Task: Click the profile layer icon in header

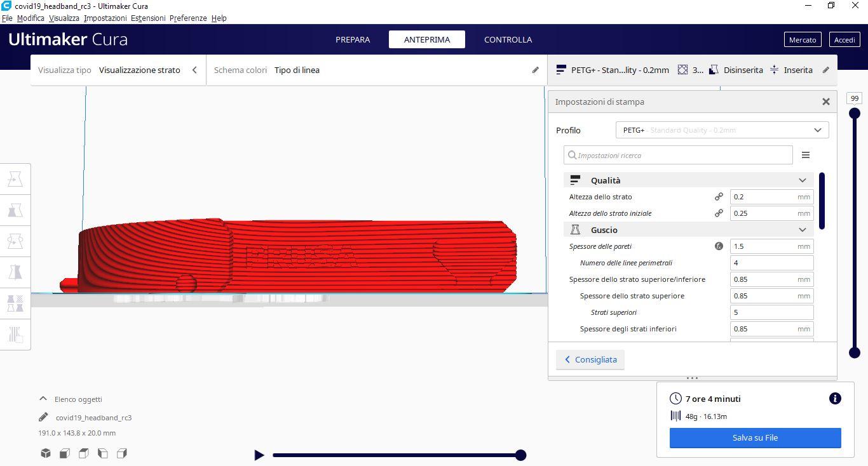Action: tap(561, 70)
